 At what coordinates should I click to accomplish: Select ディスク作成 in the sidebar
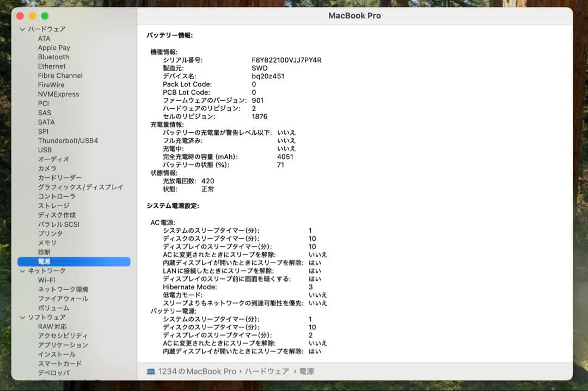(57, 215)
